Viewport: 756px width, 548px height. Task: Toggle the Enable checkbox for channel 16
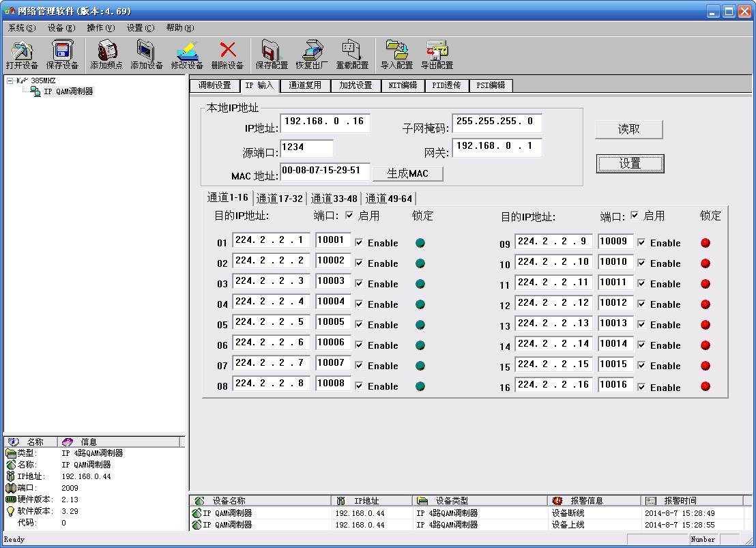[641, 387]
